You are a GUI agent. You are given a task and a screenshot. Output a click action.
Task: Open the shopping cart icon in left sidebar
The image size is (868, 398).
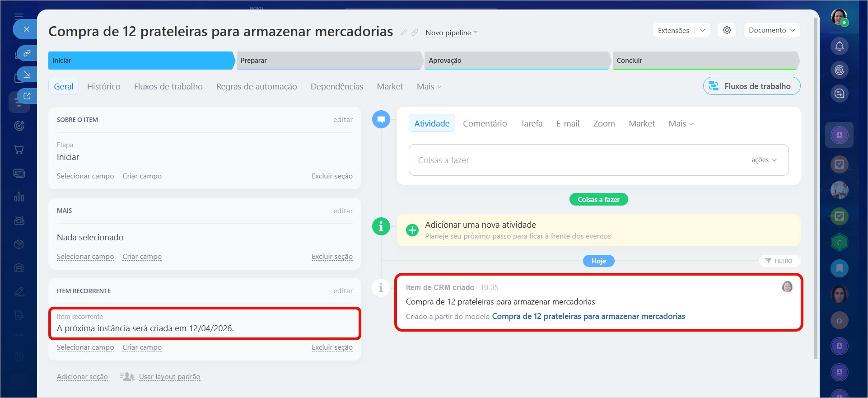[19, 150]
